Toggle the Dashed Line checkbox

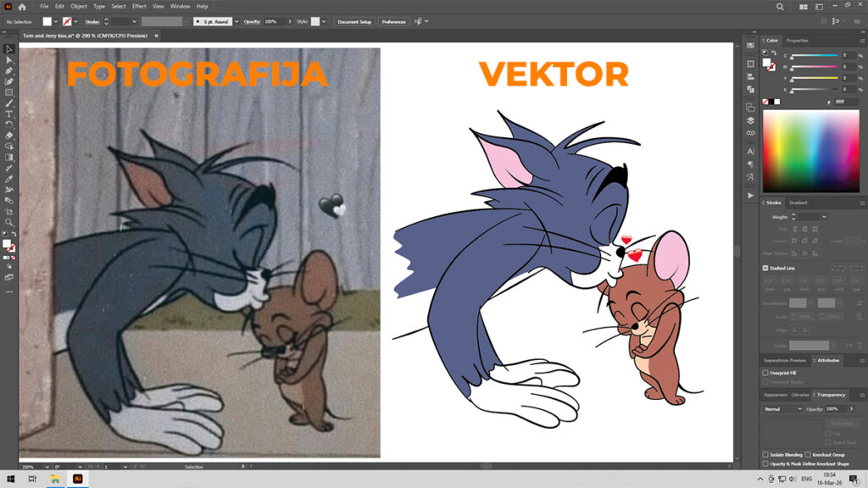pos(765,268)
